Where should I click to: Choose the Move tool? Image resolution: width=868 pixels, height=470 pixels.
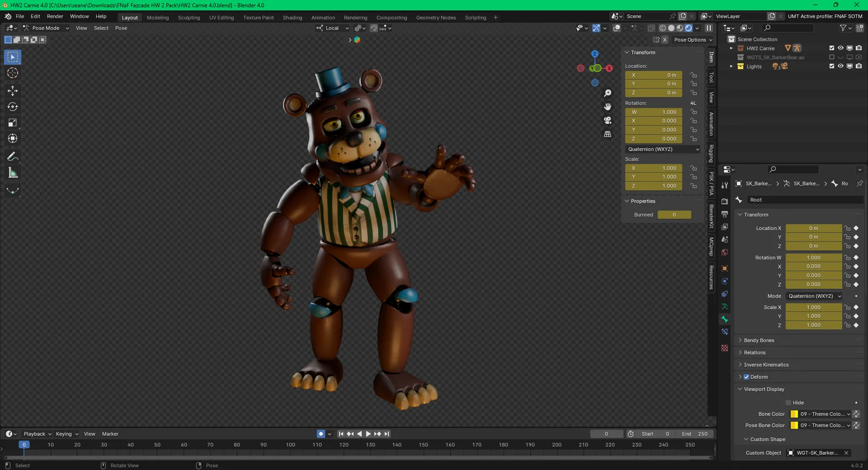click(12, 91)
